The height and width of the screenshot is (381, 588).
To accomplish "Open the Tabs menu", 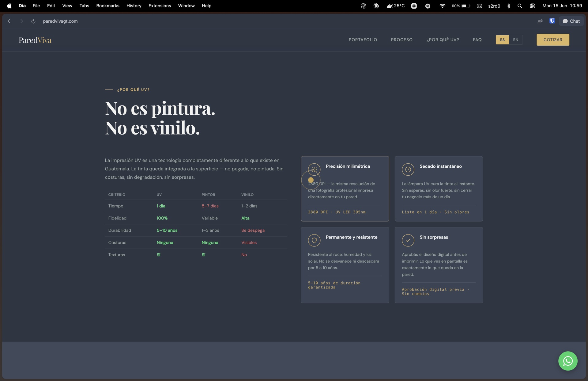I will pyautogui.click(x=84, y=6).
